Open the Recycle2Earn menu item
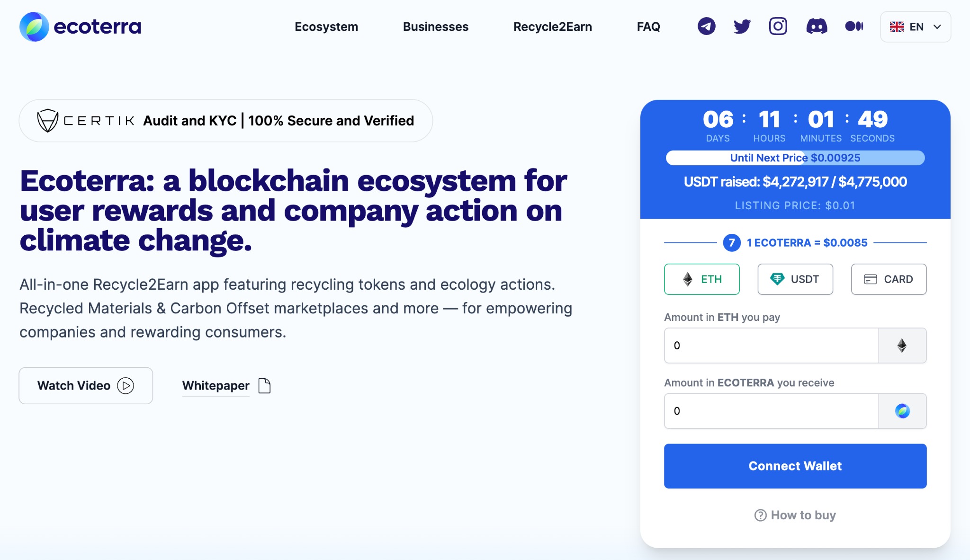This screenshot has width=970, height=560. coord(553,27)
